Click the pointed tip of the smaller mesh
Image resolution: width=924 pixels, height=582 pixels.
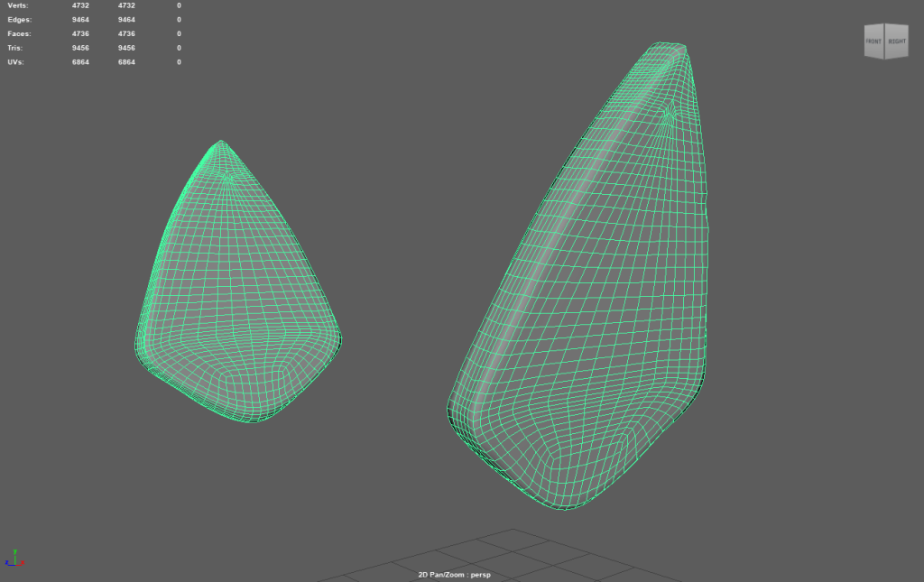tap(220, 143)
